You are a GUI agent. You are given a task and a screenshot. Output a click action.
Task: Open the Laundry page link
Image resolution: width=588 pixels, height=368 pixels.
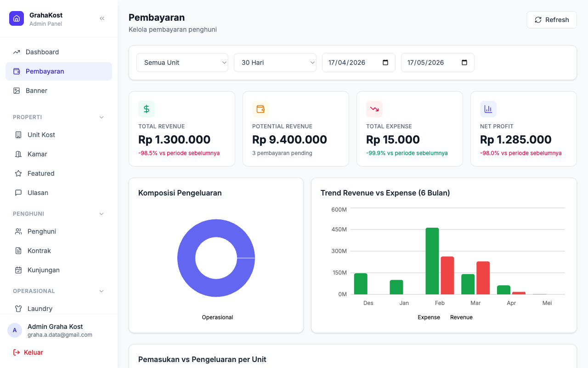coord(59,309)
